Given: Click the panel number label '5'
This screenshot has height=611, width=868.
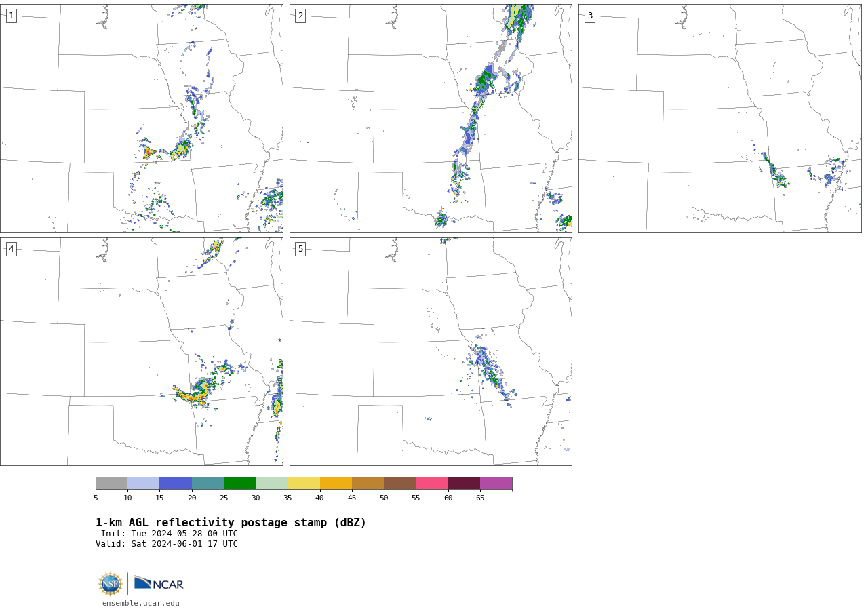Looking at the screenshot, I should point(300,249).
